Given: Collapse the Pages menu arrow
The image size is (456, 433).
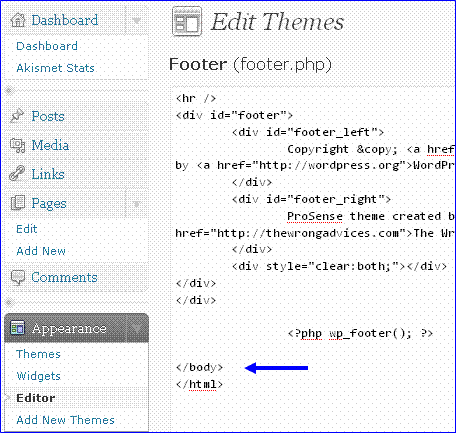Looking at the screenshot, I should pos(137,204).
